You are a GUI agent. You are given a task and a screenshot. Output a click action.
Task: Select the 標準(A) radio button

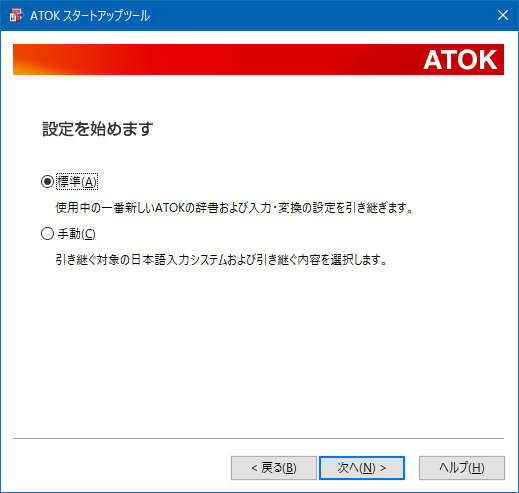47,182
